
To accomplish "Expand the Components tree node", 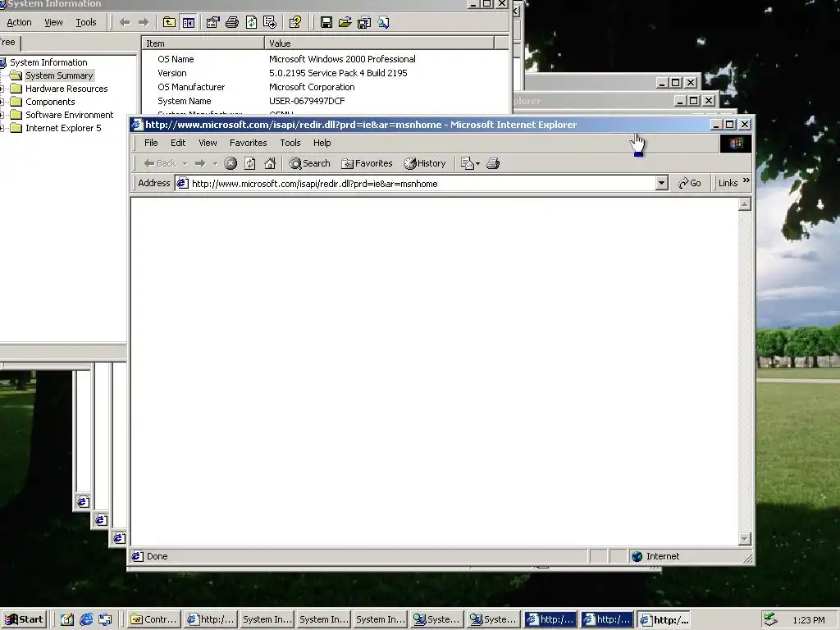I will click(2, 102).
